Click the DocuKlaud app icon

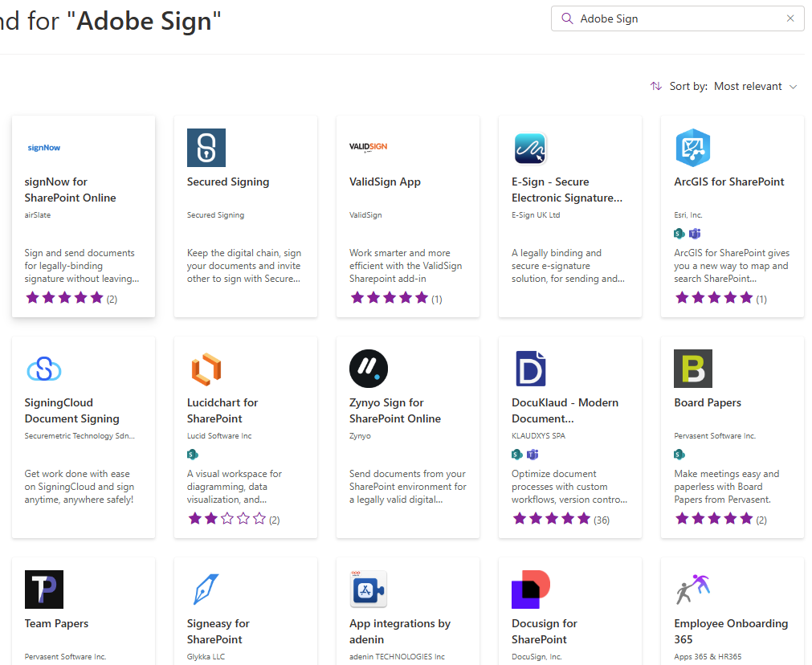[529, 369]
